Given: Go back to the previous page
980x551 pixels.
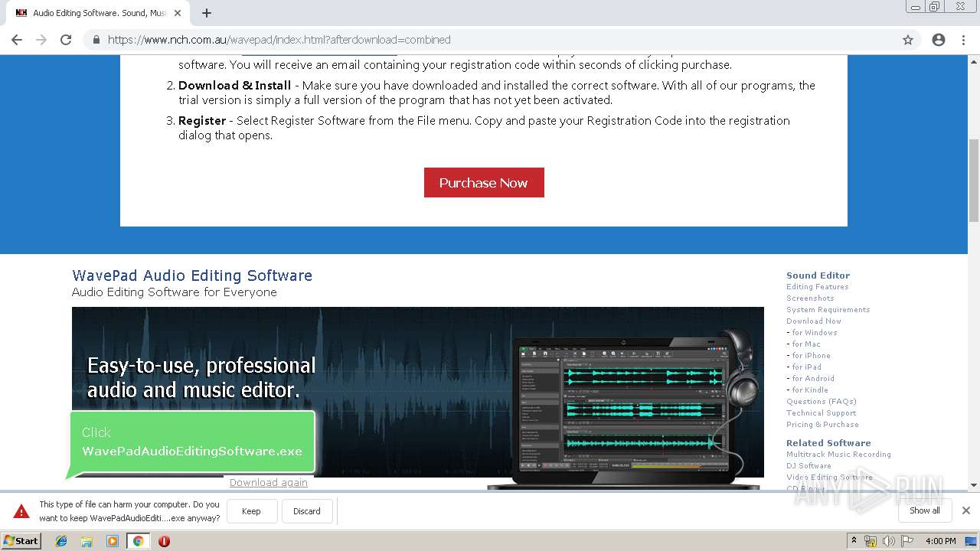Looking at the screenshot, I should tap(17, 40).
